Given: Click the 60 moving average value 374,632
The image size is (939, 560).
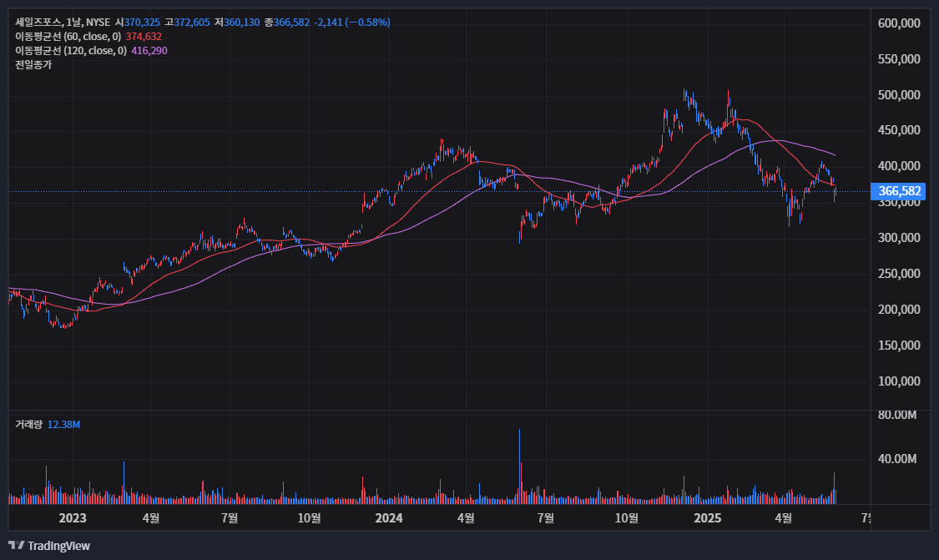Looking at the screenshot, I should [x=144, y=37].
